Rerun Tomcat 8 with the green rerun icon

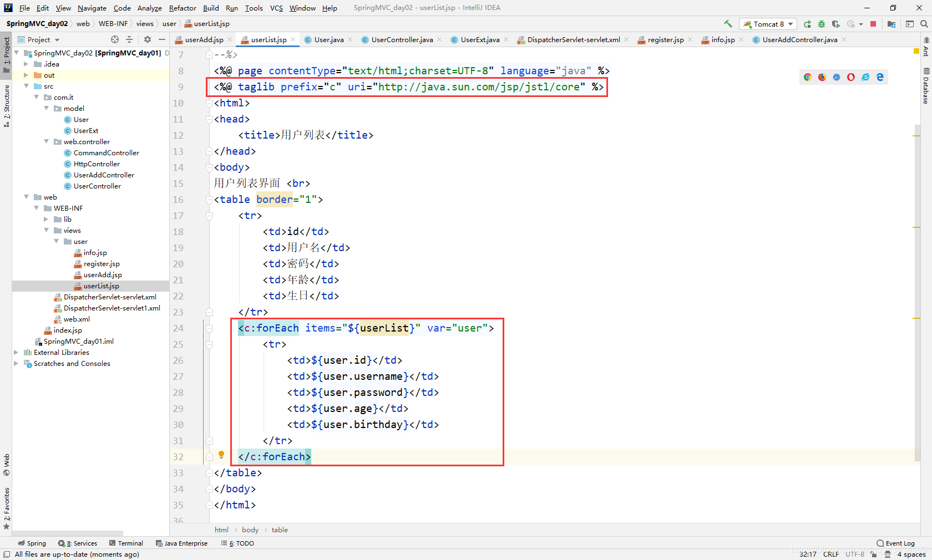pos(807,24)
